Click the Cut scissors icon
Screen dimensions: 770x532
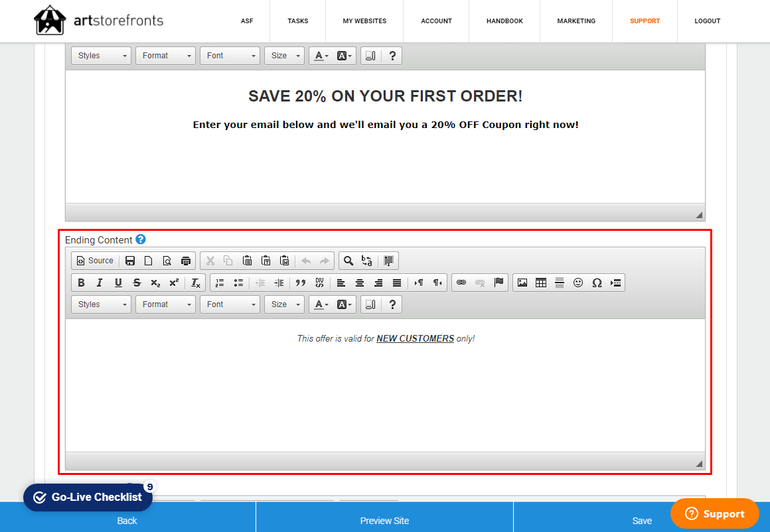coord(210,261)
